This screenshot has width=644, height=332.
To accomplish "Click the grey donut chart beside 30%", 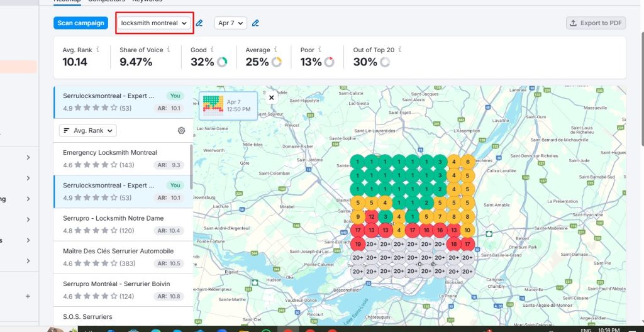I will pos(385,62).
